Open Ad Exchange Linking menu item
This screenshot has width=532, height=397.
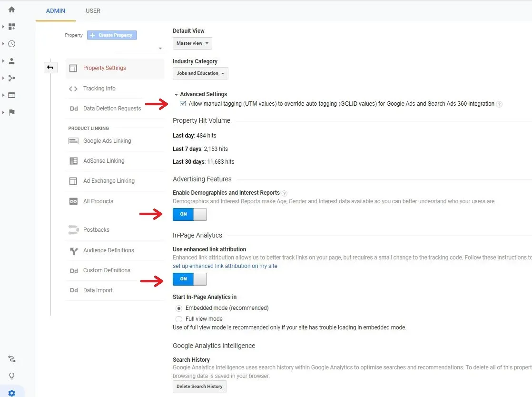(115, 181)
